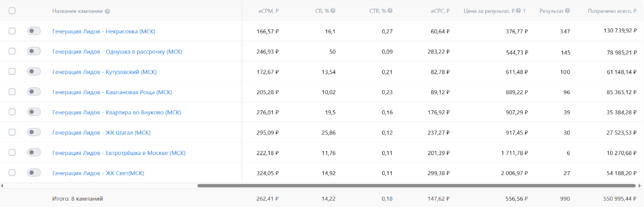Tick checkbox for ЖК Шагал (МСК) campaign
This screenshot has height=207, width=644.
pos(12,132)
